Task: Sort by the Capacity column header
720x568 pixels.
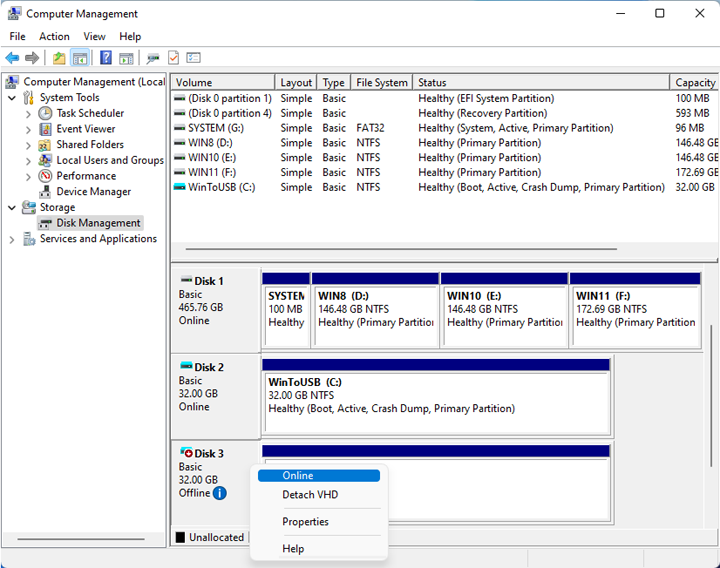Action: coord(695,83)
